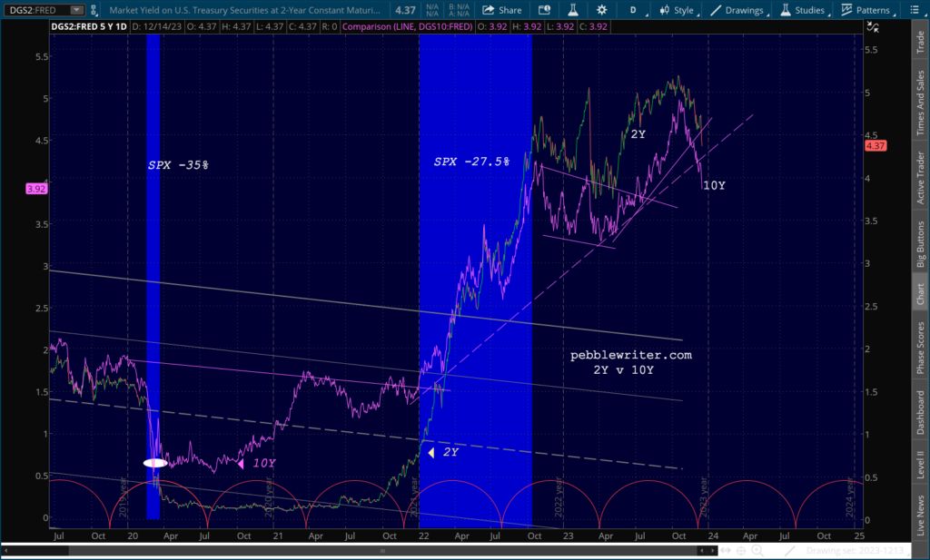The image size is (930, 560).
Task: Select the line drawing tool at bottom
Action: [x=789, y=551]
